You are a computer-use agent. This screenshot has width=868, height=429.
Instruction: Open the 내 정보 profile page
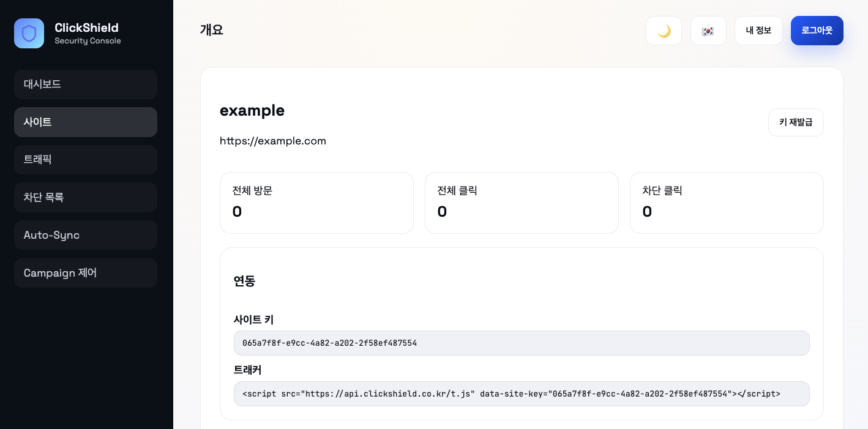[758, 31]
